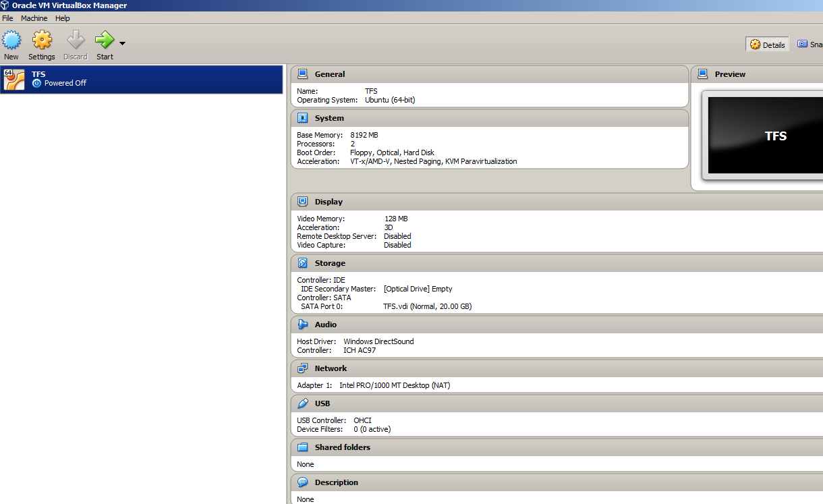Open the Help menu
This screenshot has width=823, height=504.
coord(62,18)
